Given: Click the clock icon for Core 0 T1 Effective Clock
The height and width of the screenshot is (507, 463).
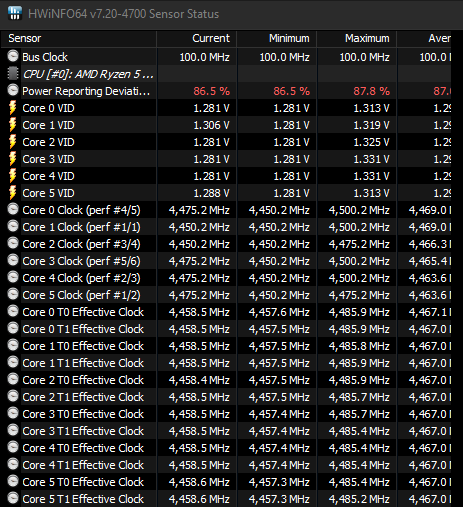Looking at the screenshot, I should pos(13,328).
